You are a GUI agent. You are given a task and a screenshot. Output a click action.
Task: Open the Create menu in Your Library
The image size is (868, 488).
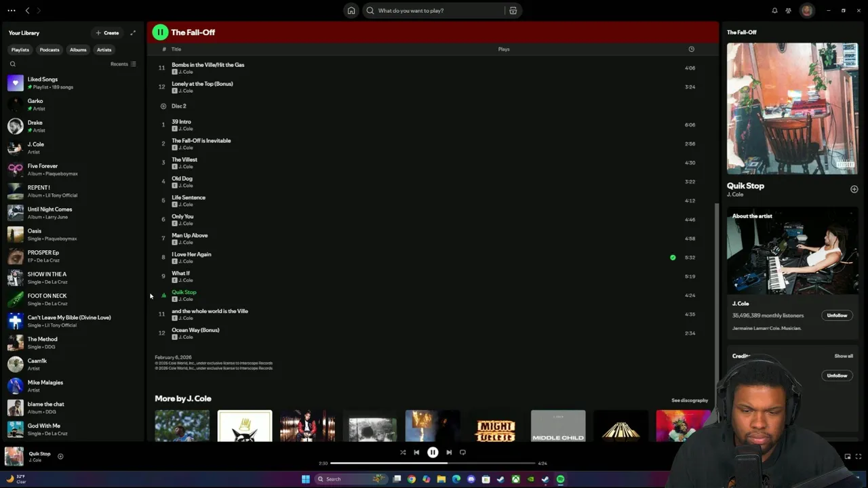pyautogui.click(x=107, y=33)
